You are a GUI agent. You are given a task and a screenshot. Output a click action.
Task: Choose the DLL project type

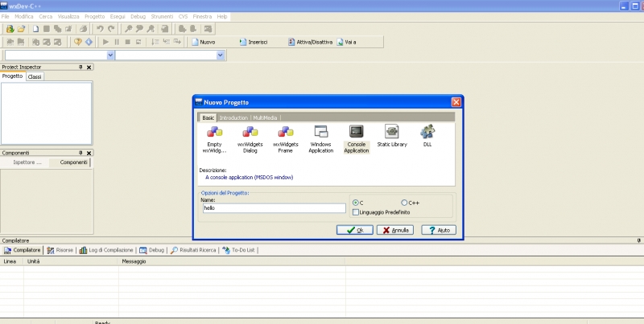coord(427,136)
